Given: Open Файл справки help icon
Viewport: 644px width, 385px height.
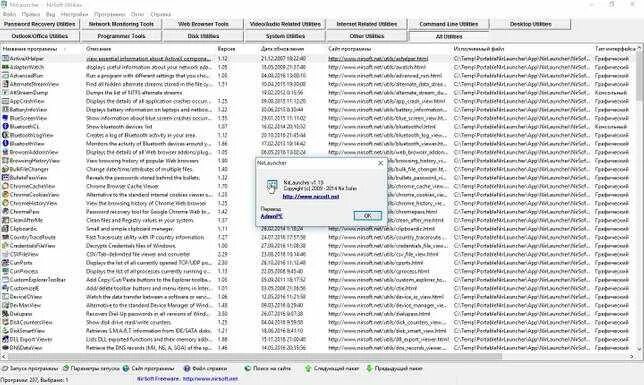Looking at the screenshot, I should click(187, 369).
